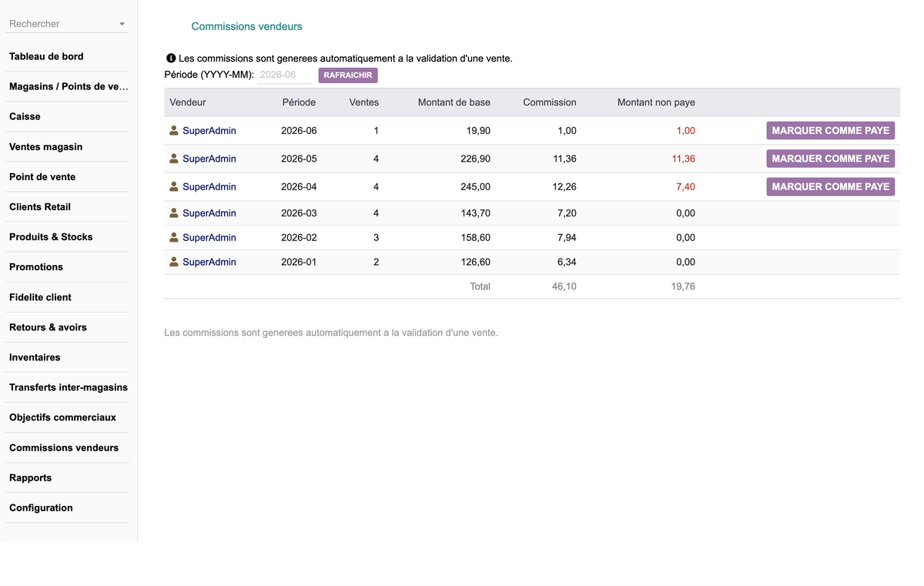Click the RAFRAICHIR button
This screenshot has width=924, height=586.
pos(348,75)
